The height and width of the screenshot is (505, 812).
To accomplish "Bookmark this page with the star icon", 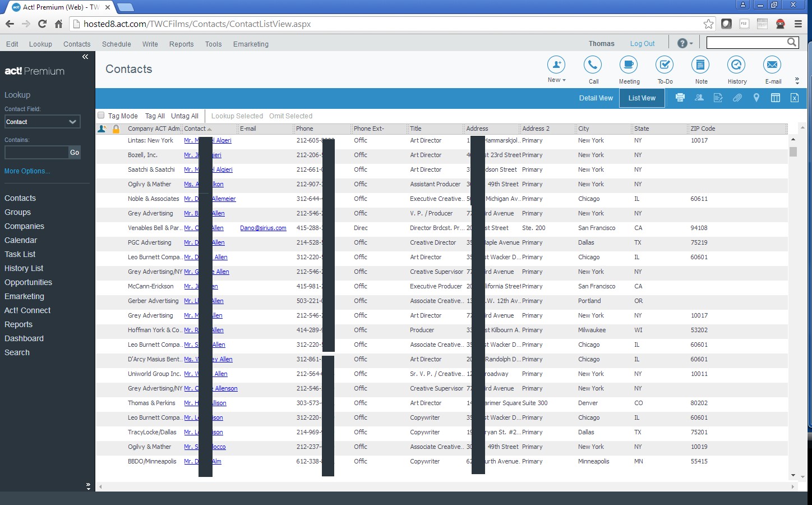I will [x=709, y=24].
